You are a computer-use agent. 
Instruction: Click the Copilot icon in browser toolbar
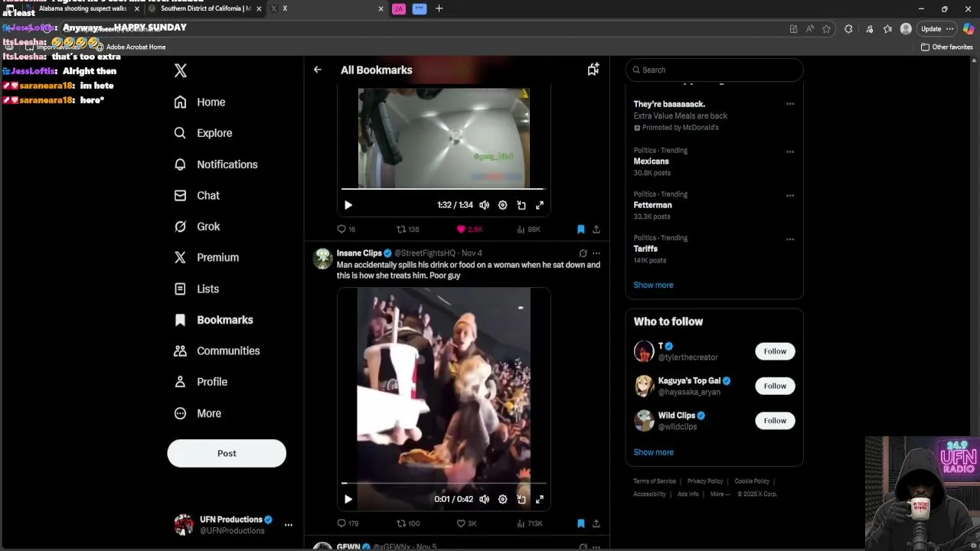click(x=968, y=29)
